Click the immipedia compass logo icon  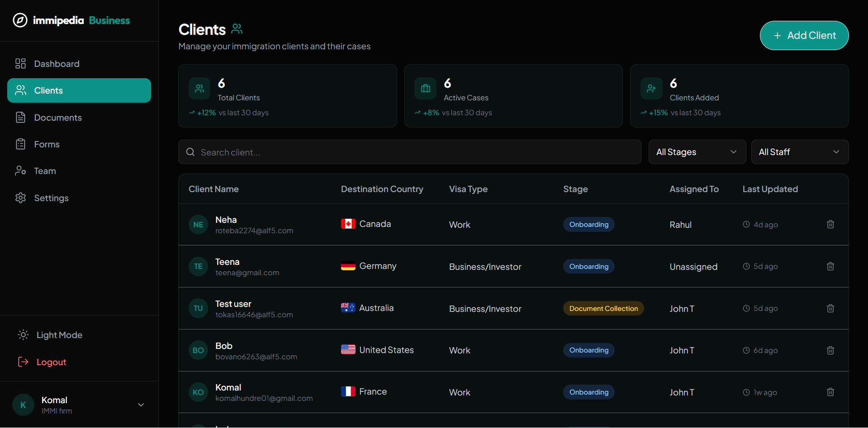coord(20,20)
